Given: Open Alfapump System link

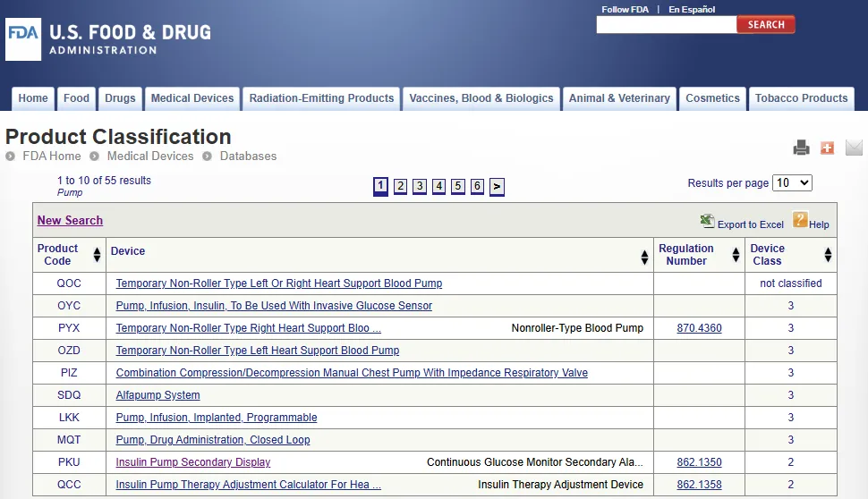Looking at the screenshot, I should point(157,395).
